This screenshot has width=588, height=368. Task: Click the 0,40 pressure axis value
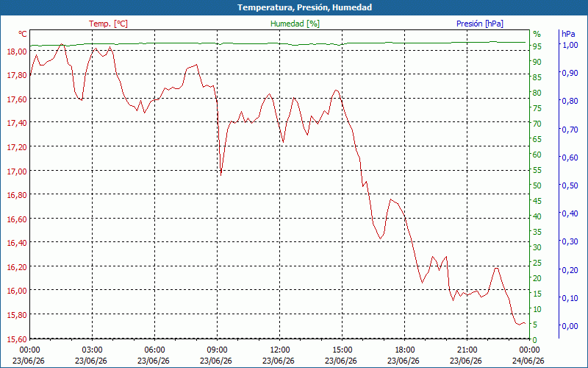click(x=570, y=213)
